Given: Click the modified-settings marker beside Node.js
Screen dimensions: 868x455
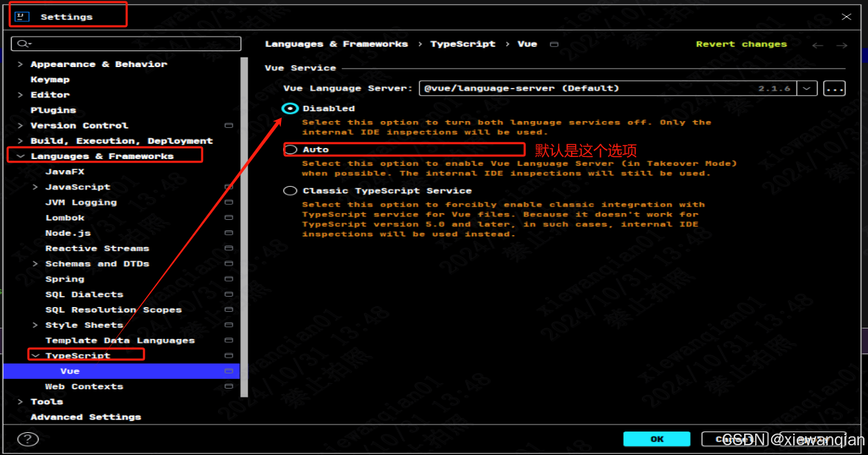Looking at the screenshot, I should [x=228, y=232].
